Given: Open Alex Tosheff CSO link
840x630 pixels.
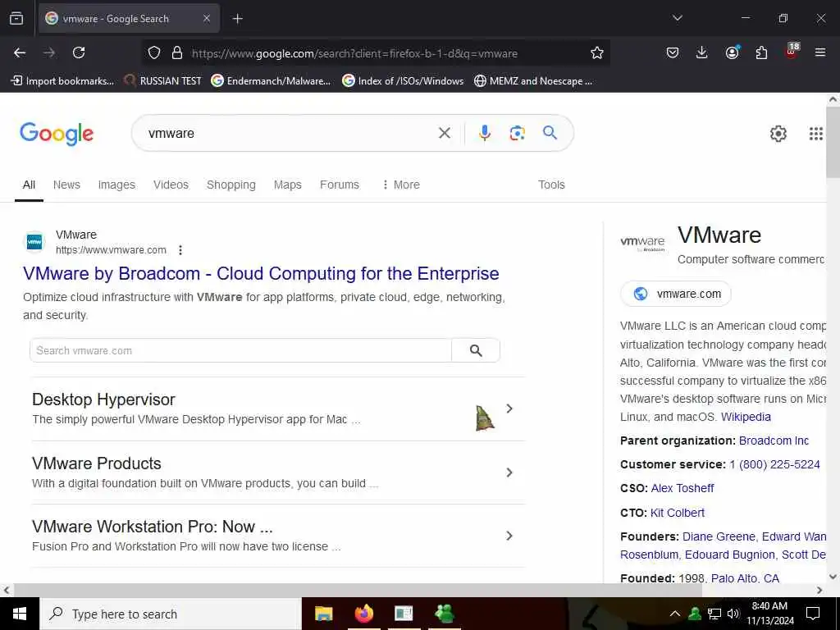Looking at the screenshot, I should tap(682, 488).
